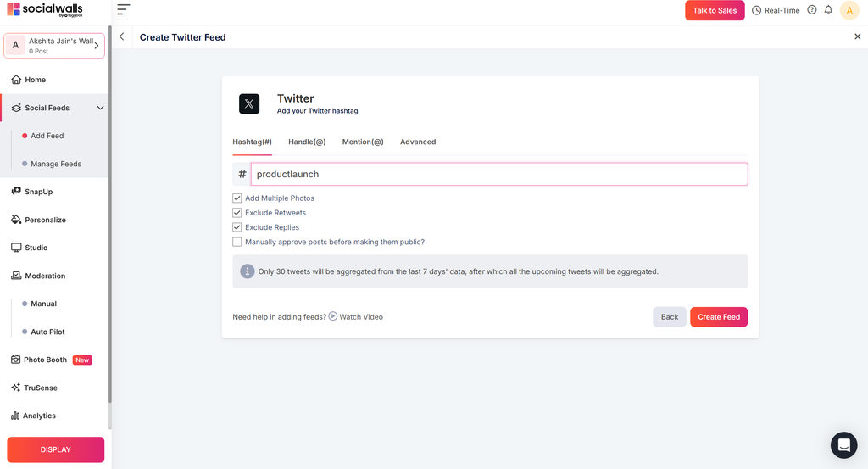
Task: Click the Create Feed button
Action: click(x=719, y=316)
